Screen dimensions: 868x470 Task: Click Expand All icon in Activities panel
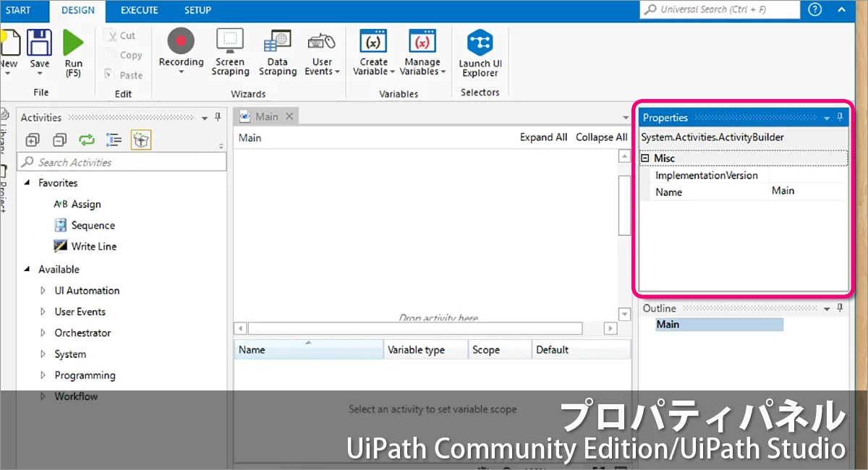coord(33,140)
